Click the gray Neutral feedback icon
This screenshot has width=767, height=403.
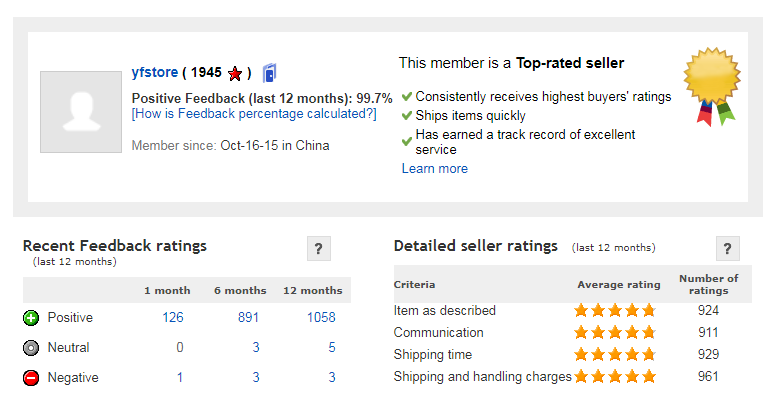pyautogui.click(x=31, y=348)
